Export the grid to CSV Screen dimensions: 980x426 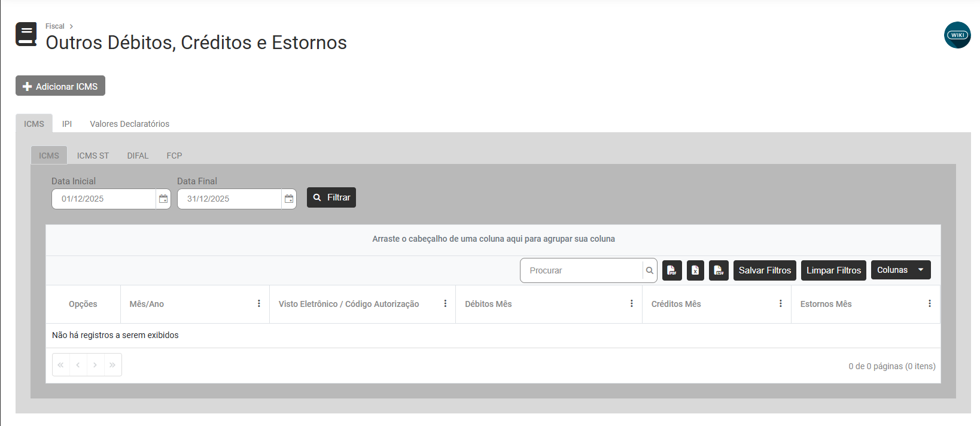pyautogui.click(x=719, y=270)
